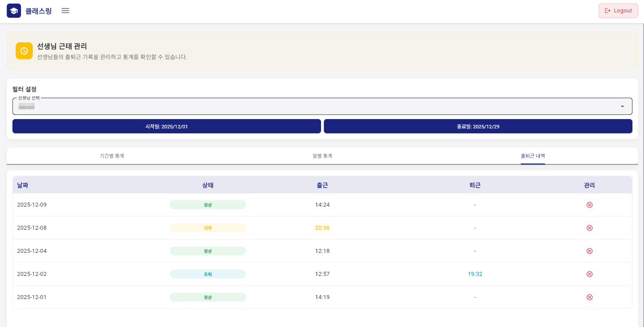The image size is (644, 327).
Task: Click the 지각 status badge
Action: pyautogui.click(x=208, y=228)
